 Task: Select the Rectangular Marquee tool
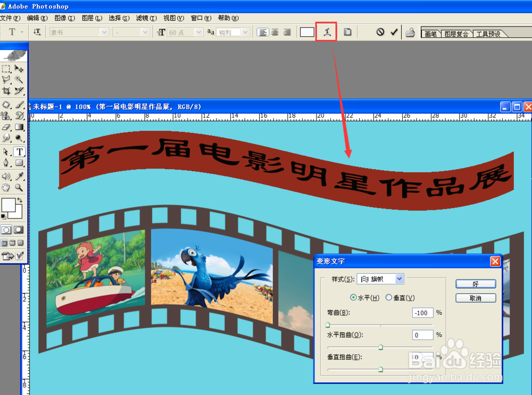[6, 69]
